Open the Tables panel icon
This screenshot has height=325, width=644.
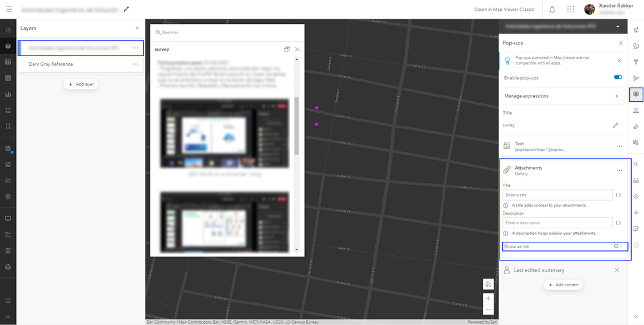[x=8, y=62]
